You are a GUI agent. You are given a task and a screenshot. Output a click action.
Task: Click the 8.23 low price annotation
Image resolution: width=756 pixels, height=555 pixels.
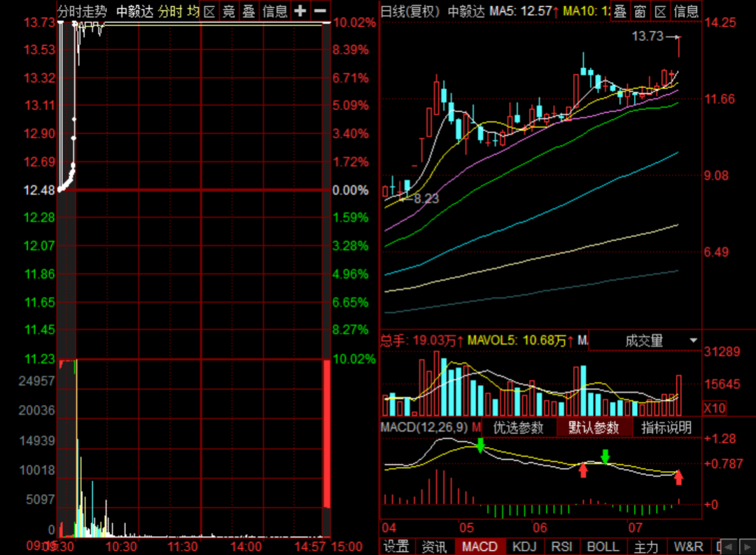pos(427,199)
